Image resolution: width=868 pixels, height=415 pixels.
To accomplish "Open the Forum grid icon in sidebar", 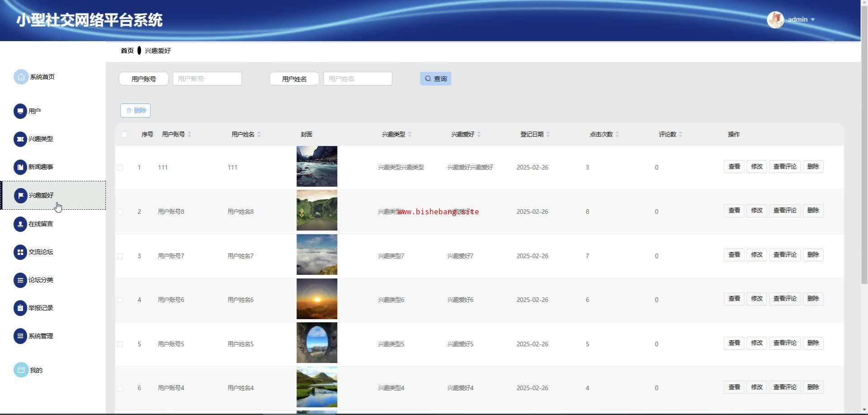I will click(x=20, y=252).
